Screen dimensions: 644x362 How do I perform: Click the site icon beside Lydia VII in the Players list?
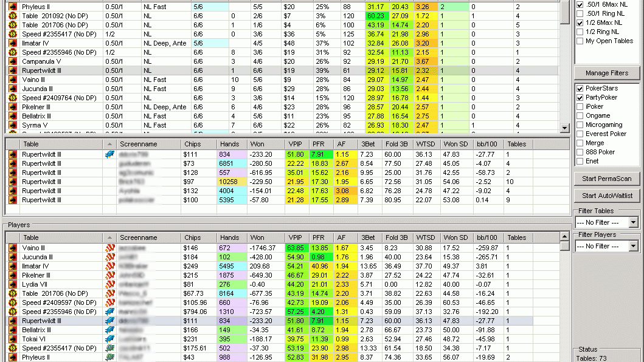[x=13, y=284]
